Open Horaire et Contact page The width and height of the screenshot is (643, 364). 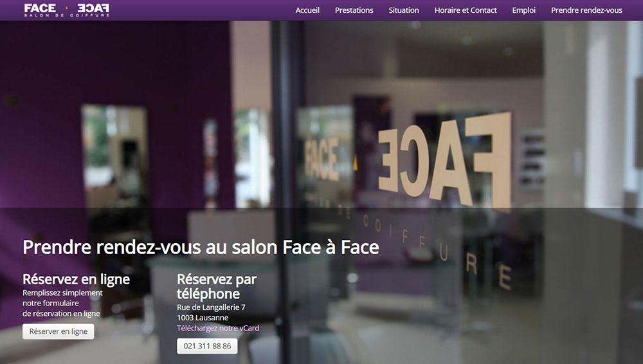click(x=466, y=10)
